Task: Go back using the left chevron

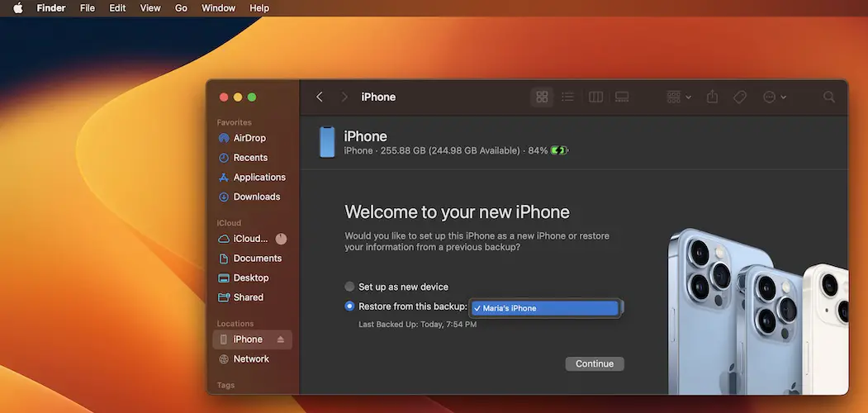Action: coord(320,97)
